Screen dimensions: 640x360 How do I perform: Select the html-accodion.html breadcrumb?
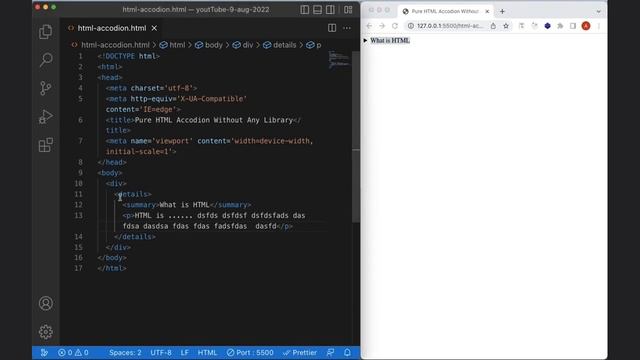pyautogui.click(x=111, y=45)
